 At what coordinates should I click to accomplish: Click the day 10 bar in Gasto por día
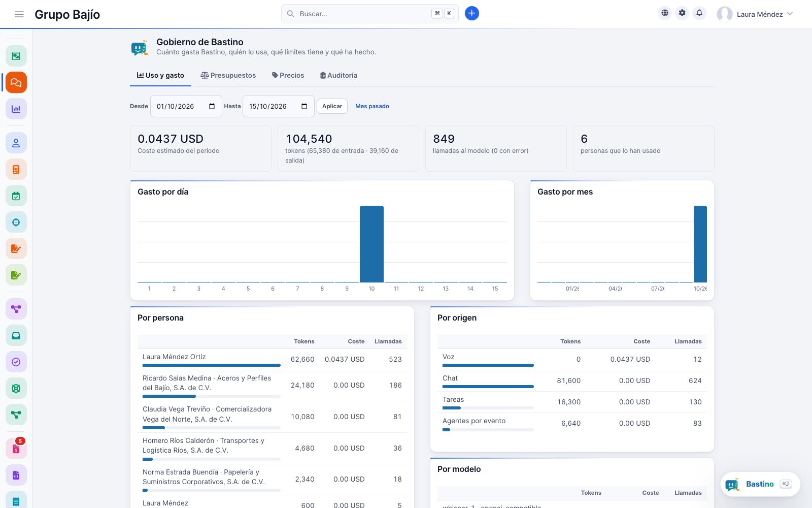click(x=371, y=244)
